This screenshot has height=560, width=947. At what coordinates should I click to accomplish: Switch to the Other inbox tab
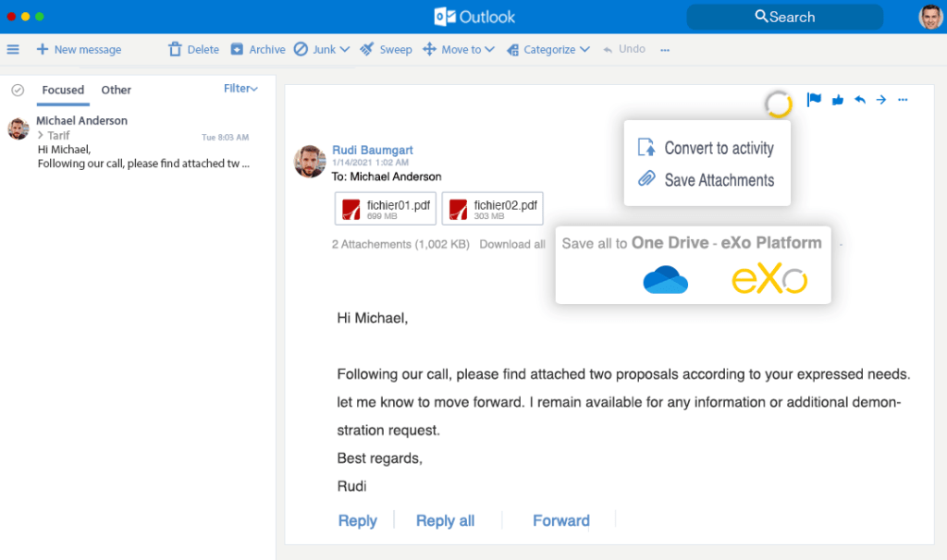coord(116,90)
